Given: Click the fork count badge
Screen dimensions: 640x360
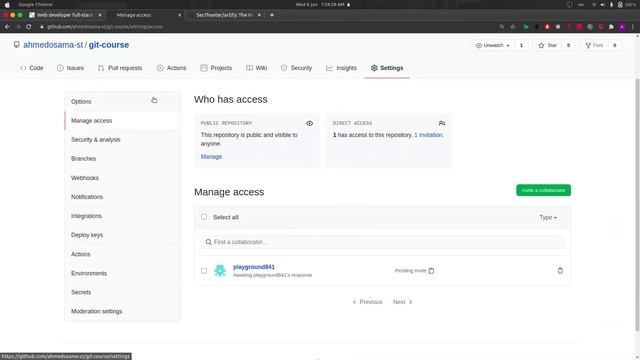Looking at the screenshot, I should pyautogui.click(x=615, y=45).
